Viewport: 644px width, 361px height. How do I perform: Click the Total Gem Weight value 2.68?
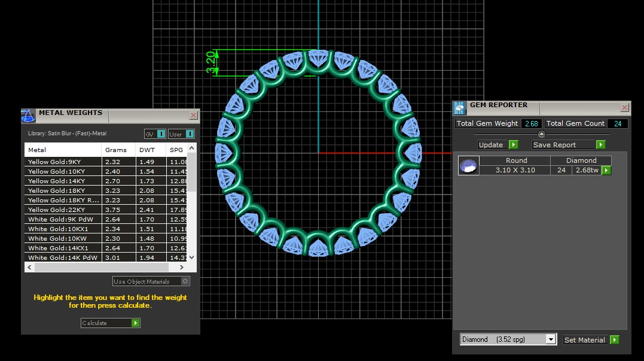pyautogui.click(x=532, y=123)
